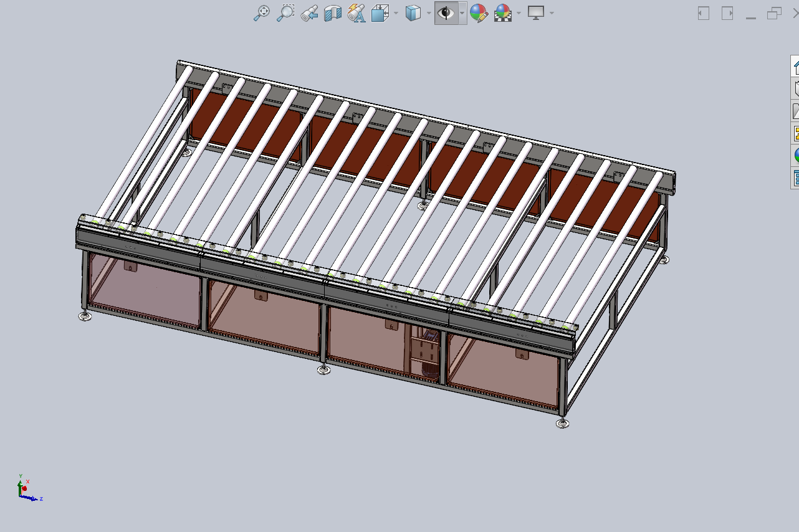Select the front-center leveling foot of the frame
This screenshot has width=799, height=532.
pos(323,370)
